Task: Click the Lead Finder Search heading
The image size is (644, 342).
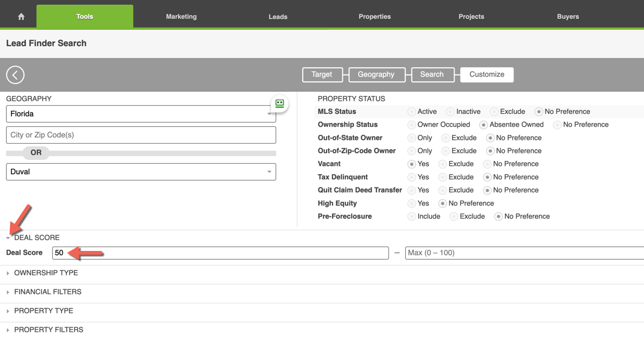Action: (x=47, y=43)
